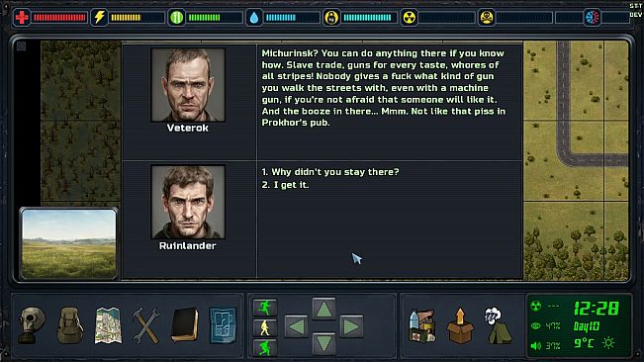
Task: Move right with the right arrow button
Action: tap(351, 326)
